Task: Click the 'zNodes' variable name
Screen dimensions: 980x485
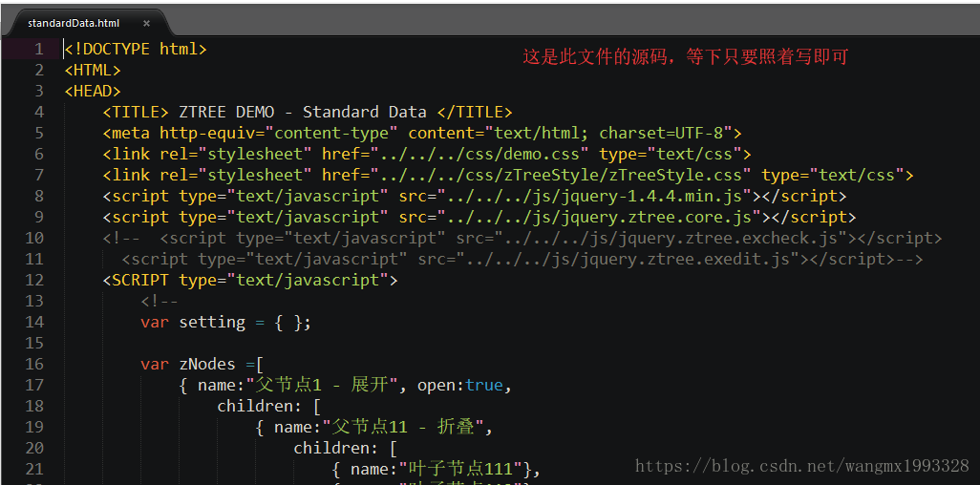Action: pyautogui.click(x=207, y=365)
